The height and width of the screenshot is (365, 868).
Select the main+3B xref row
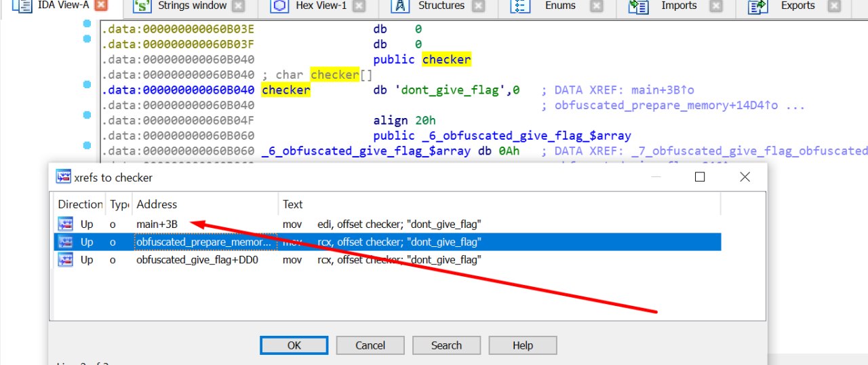[x=387, y=224]
